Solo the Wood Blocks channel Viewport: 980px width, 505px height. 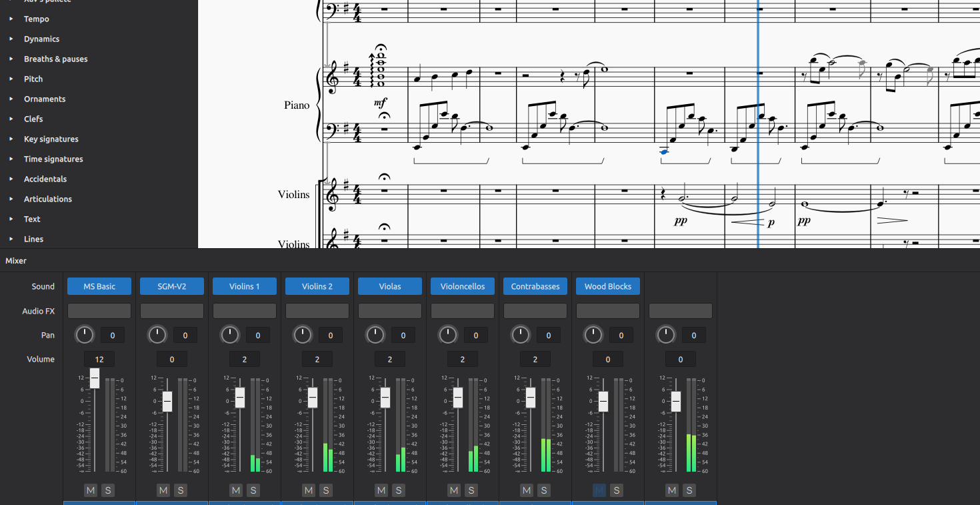tap(616, 490)
